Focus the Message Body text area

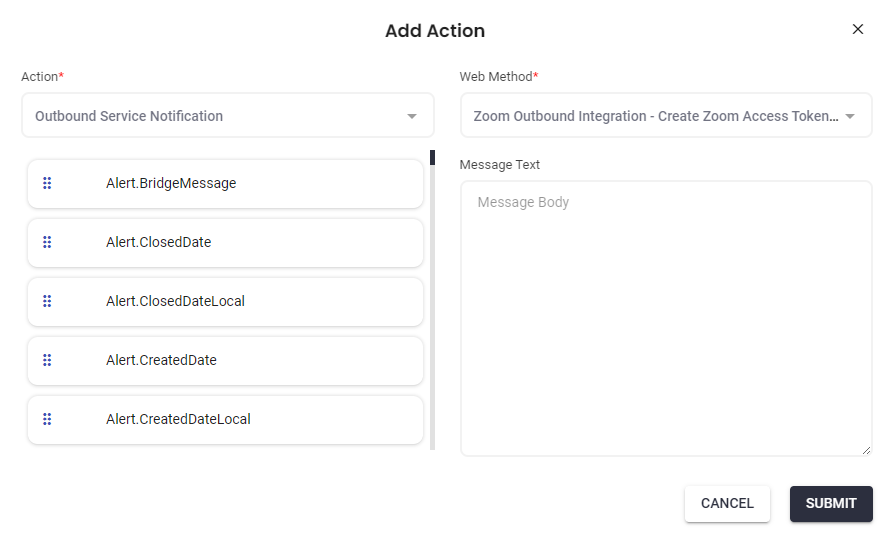[x=666, y=318]
